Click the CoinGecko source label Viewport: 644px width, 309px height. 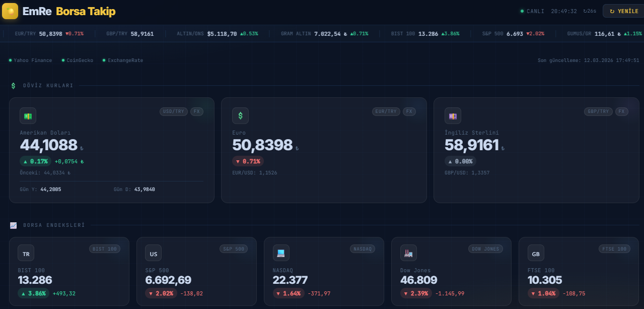[80, 60]
